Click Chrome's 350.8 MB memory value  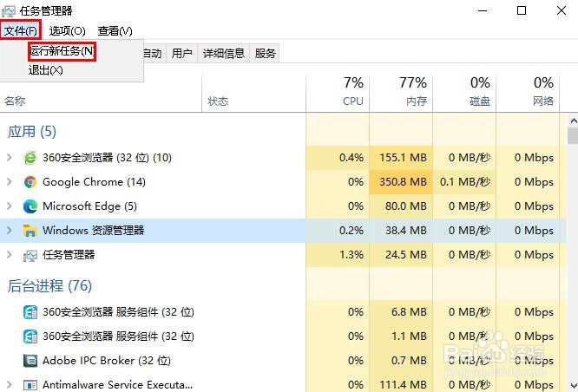pyautogui.click(x=403, y=182)
